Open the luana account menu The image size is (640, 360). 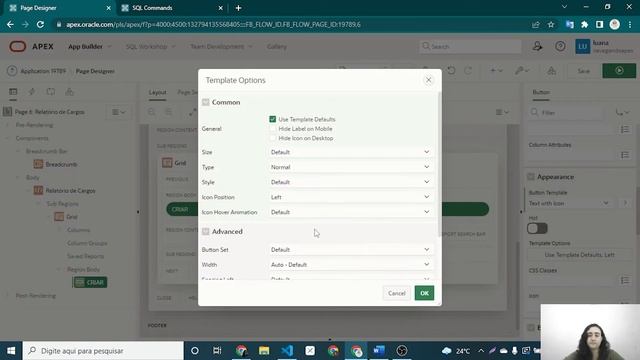click(604, 47)
